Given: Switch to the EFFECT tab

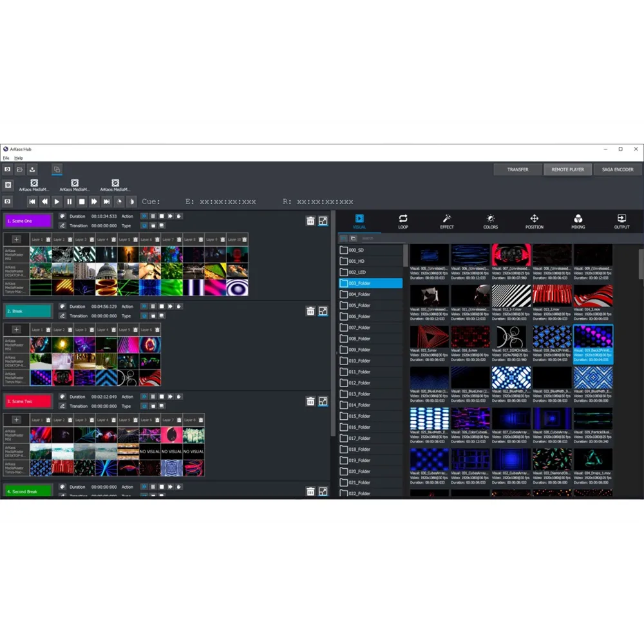Looking at the screenshot, I should [x=447, y=222].
